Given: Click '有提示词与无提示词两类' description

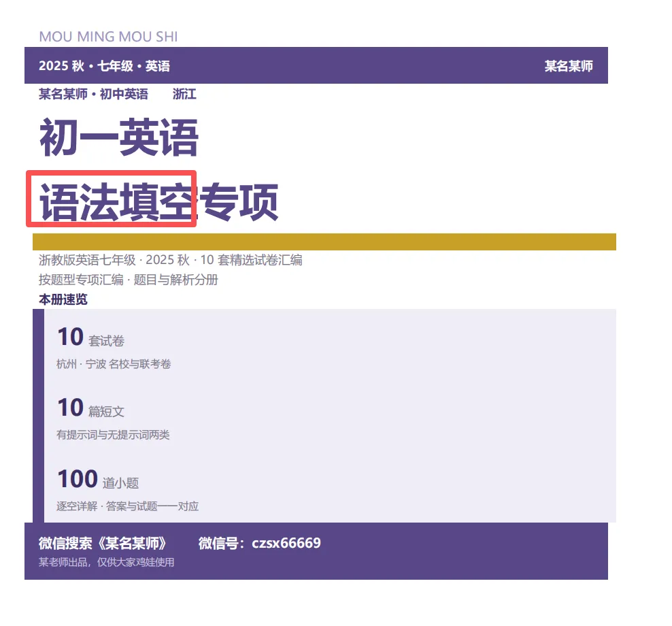Looking at the screenshot, I should click(x=113, y=435).
